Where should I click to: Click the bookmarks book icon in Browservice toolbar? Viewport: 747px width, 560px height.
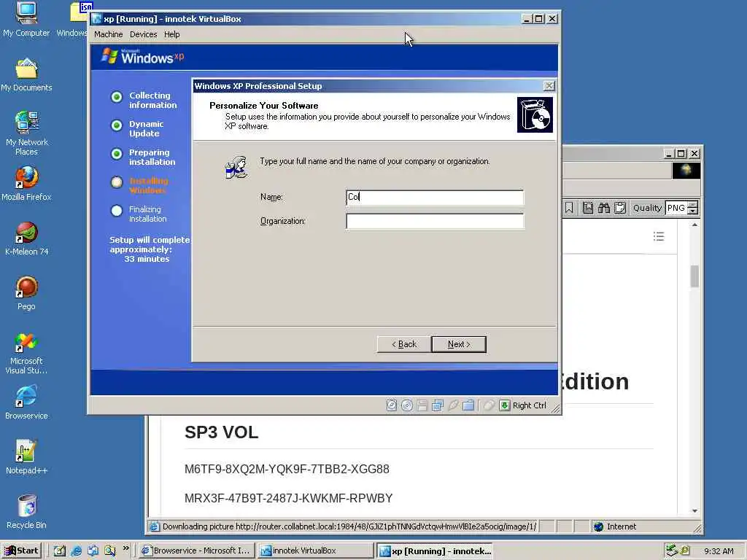click(x=588, y=208)
